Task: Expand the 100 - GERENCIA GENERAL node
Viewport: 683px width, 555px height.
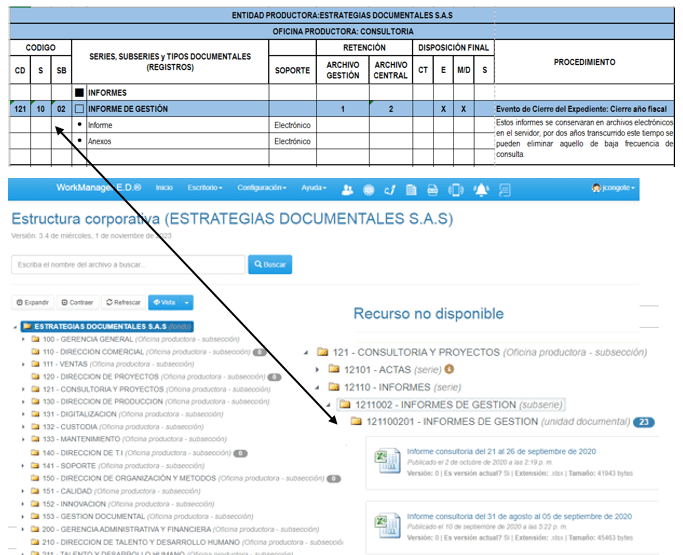Action: click(24, 339)
